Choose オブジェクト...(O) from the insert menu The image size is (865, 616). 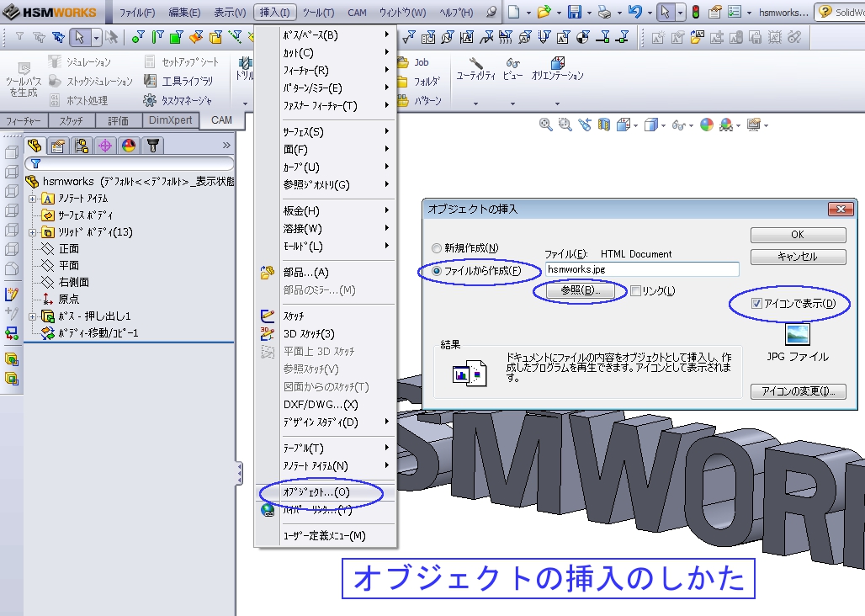326,492
